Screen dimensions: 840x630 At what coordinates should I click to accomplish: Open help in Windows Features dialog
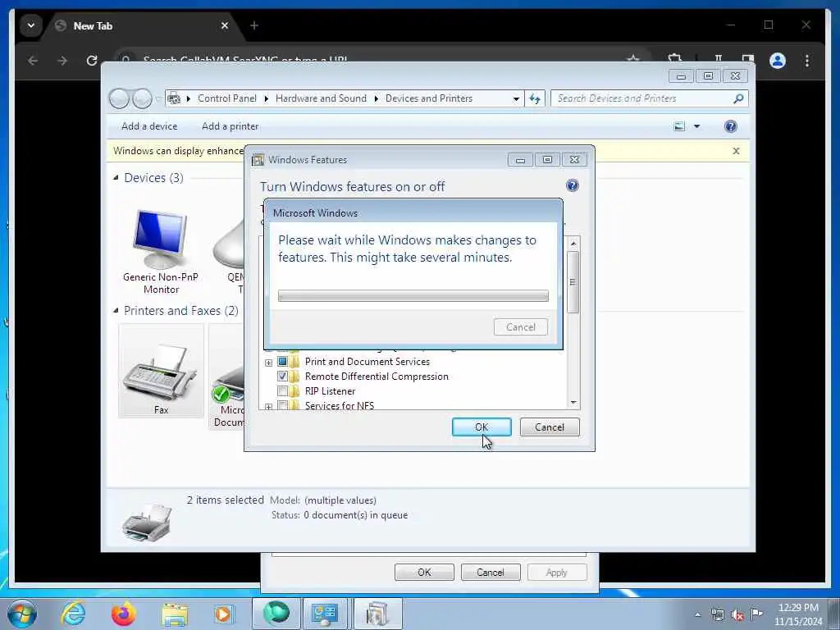[x=572, y=186]
